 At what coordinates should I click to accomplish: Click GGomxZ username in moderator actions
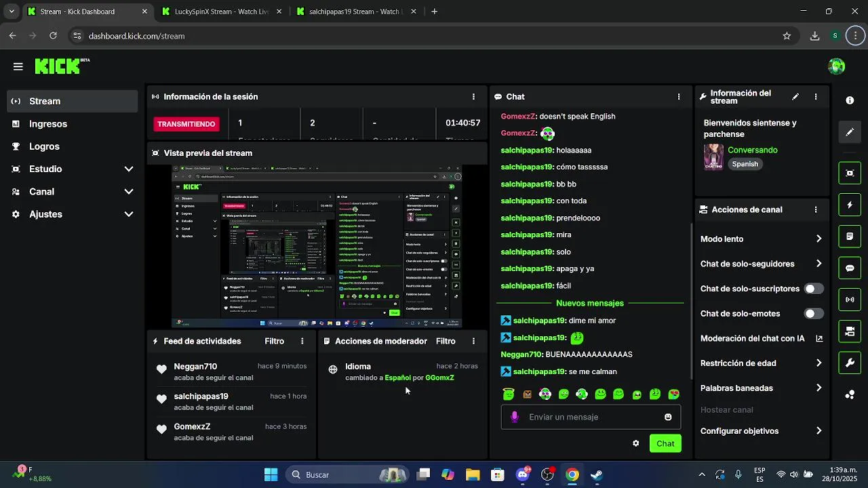click(x=439, y=378)
